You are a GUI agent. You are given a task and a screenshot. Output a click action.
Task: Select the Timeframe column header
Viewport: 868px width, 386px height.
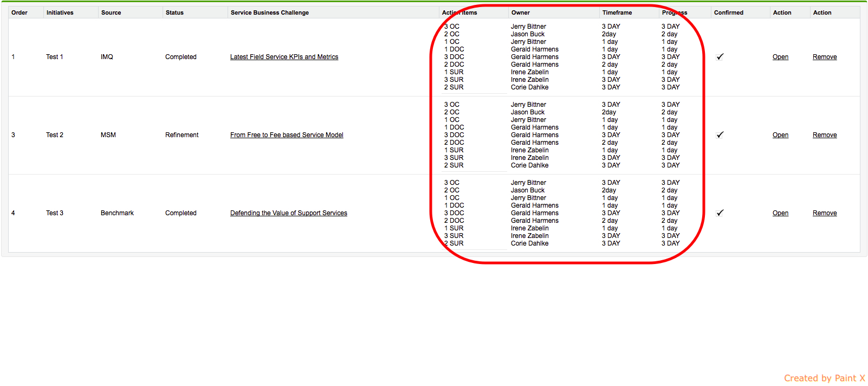click(617, 12)
